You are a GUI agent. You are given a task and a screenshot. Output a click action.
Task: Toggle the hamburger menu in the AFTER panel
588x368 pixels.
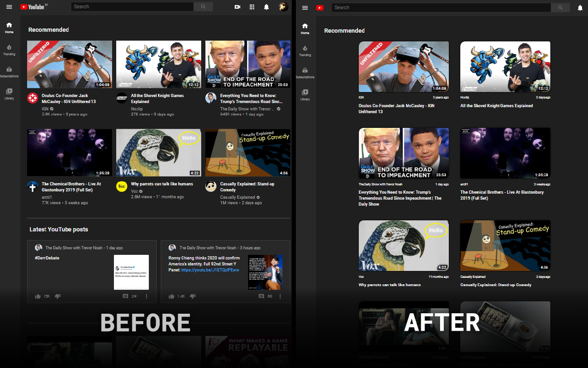click(305, 8)
